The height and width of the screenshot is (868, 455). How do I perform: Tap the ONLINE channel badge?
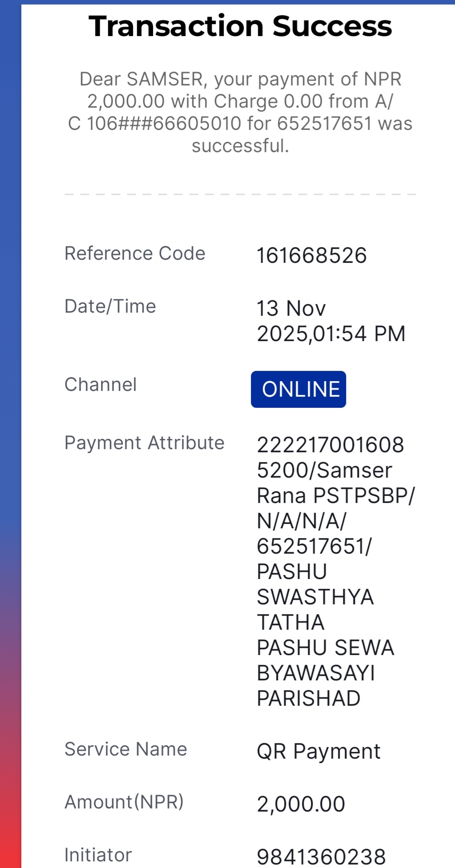coord(298,389)
